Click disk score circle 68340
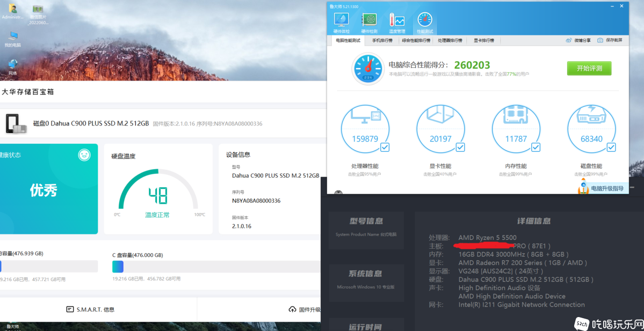The image size is (644, 331). point(591,128)
